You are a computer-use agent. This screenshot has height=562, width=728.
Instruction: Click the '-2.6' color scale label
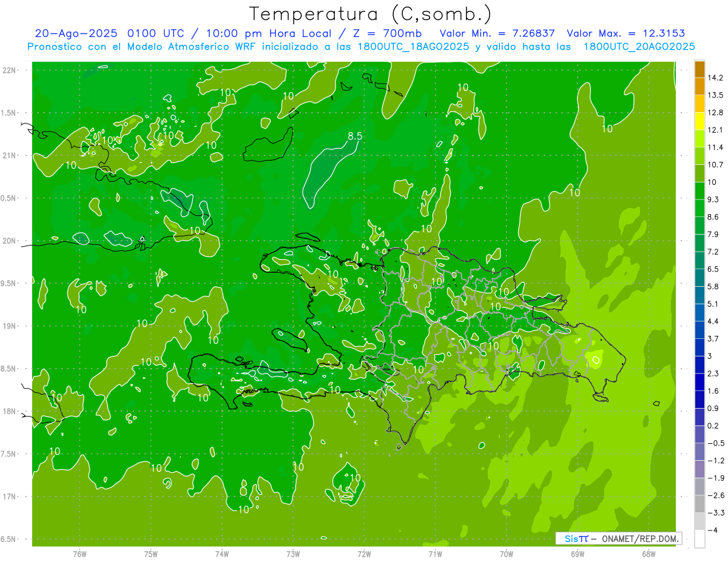[x=716, y=495]
